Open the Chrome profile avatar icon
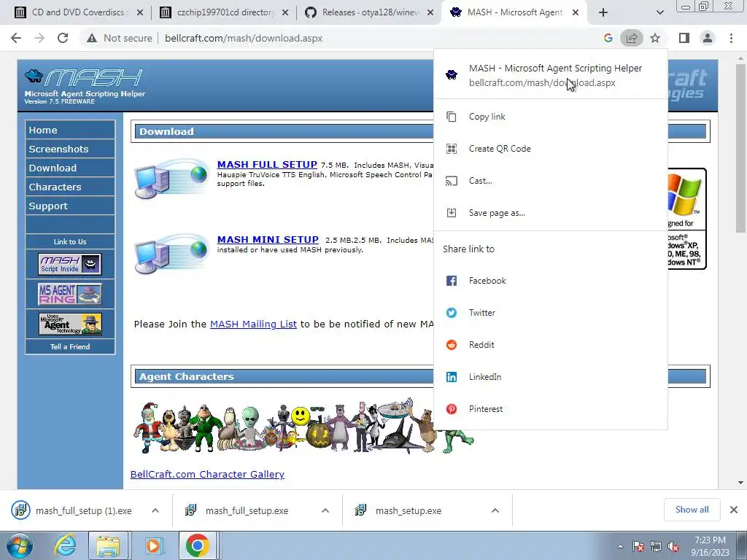 tap(708, 38)
